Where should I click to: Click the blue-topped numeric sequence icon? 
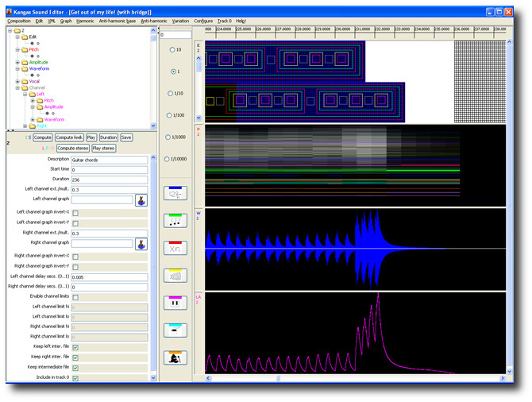175,193
